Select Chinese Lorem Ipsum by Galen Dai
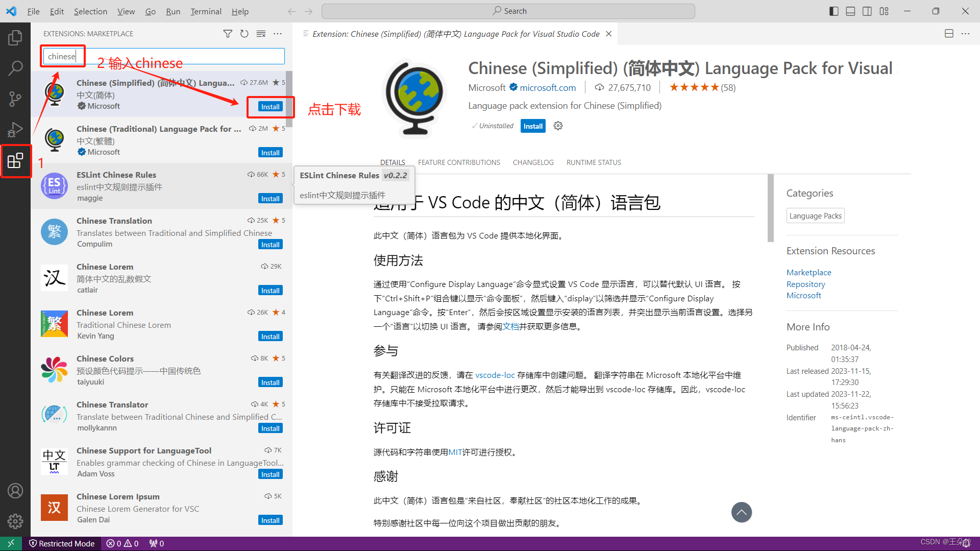This screenshot has height=551, width=980. pyautogui.click(x=161, y=508)
